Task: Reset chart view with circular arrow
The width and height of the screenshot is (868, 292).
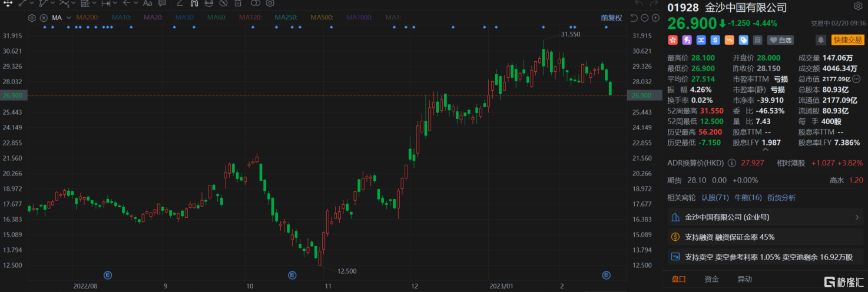Action: (x=634, y=18)
